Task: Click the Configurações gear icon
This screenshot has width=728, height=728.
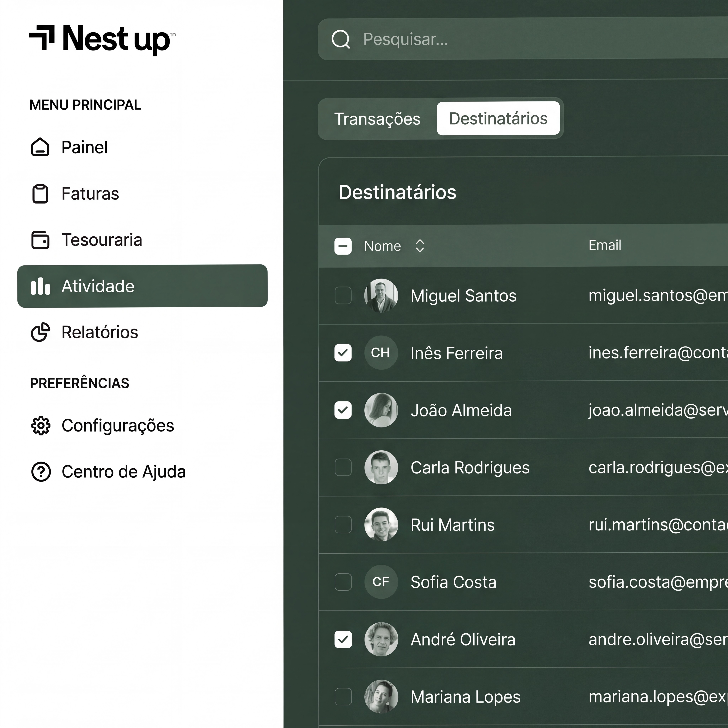Action: click(40, 426)
